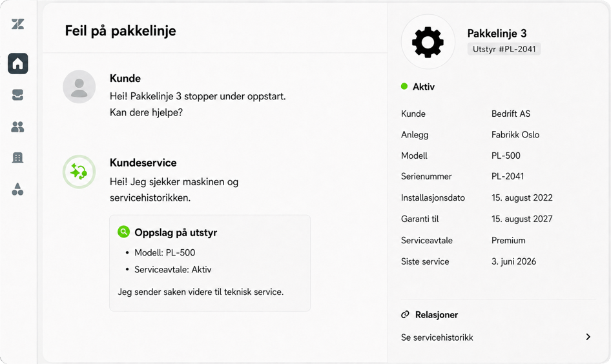Viewport: 611px width, 364px height.
Task: Click the Oppslag på utstyr card heading
Action: (176, 232)
